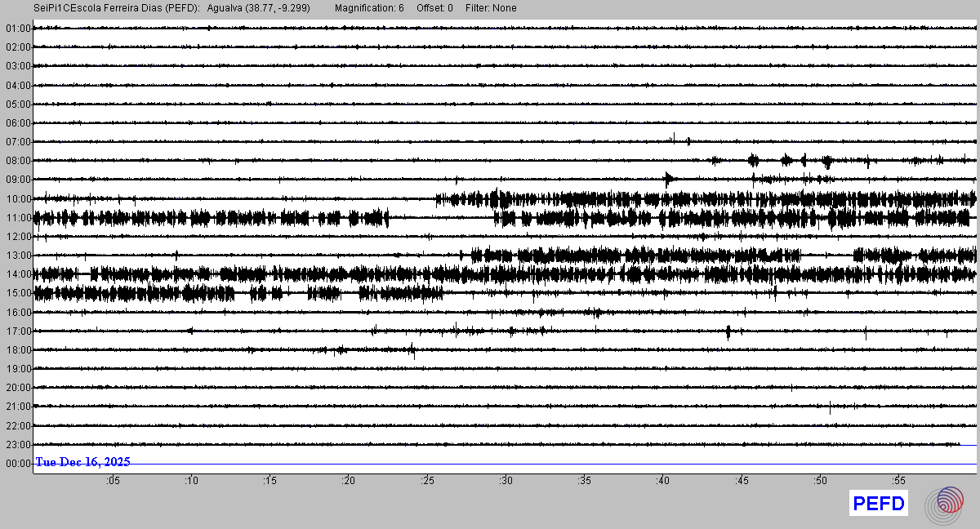Click the :30 minute axis marker
Screen dimensions: 980x529
506,481
